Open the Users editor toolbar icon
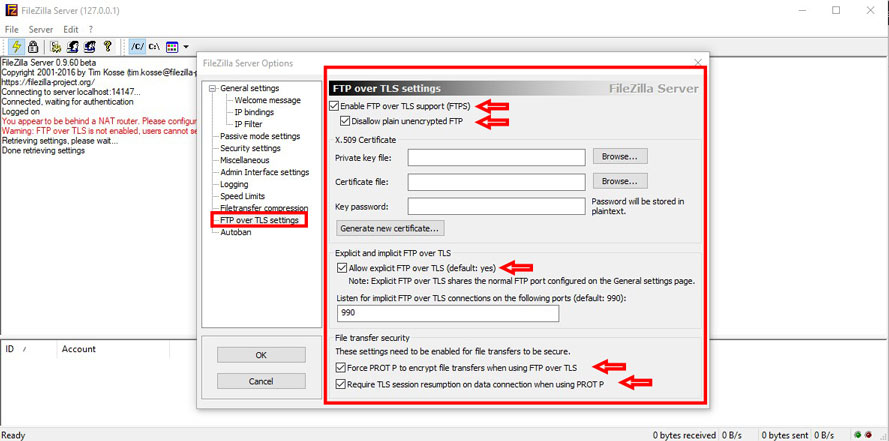Image resolution: width=889 pixels, height=441 pixels. [x=73, y=46]
